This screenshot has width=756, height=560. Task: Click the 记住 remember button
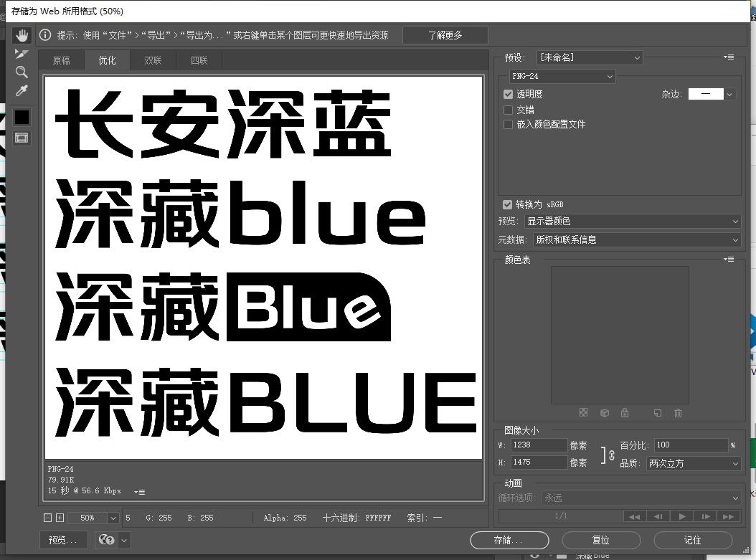693,540
